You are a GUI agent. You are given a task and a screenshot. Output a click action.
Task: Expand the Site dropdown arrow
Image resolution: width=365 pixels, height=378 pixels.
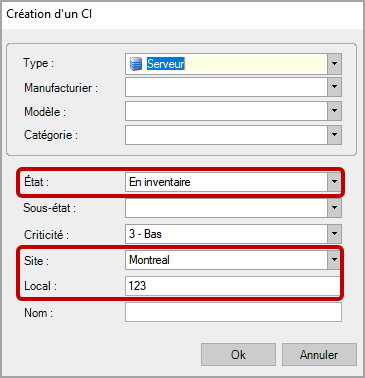(x=334, y=260)
